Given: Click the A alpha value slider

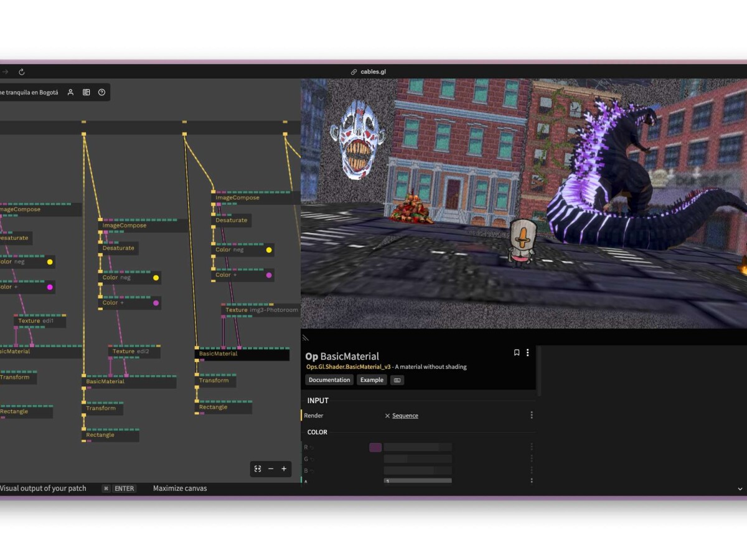Looking at the screenshot, I should point(418,481).
